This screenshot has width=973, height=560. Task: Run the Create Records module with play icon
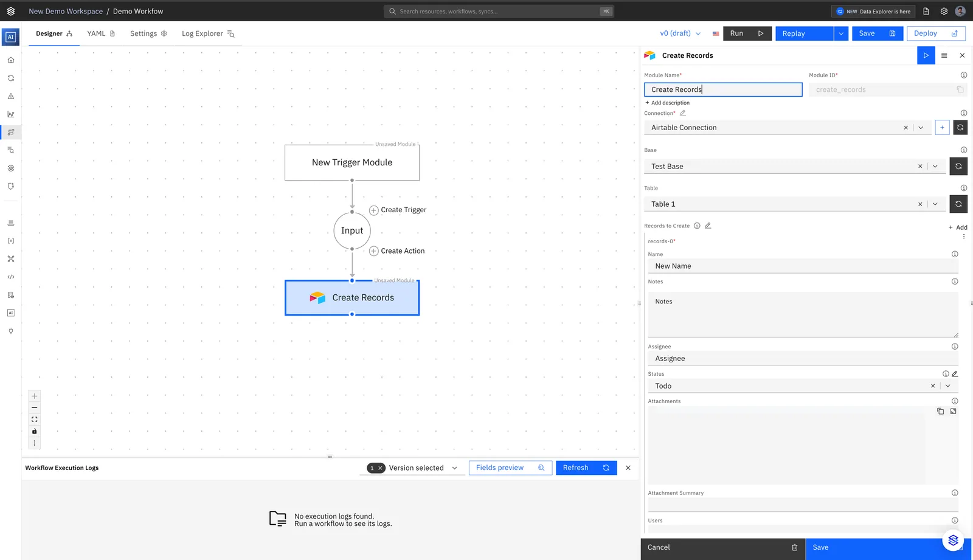tap(926, 55)
